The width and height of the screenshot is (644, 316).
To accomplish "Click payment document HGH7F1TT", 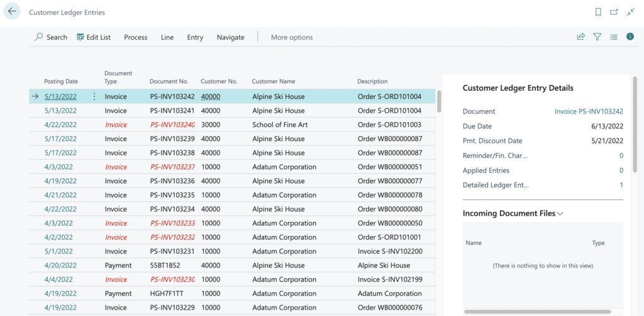I will [x=166, y=293].
